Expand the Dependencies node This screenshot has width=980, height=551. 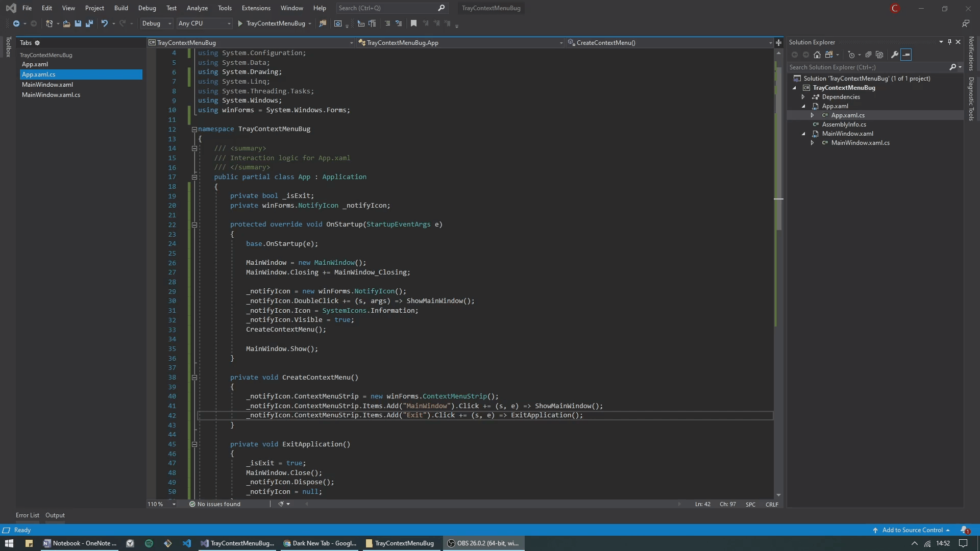point(803,97)
